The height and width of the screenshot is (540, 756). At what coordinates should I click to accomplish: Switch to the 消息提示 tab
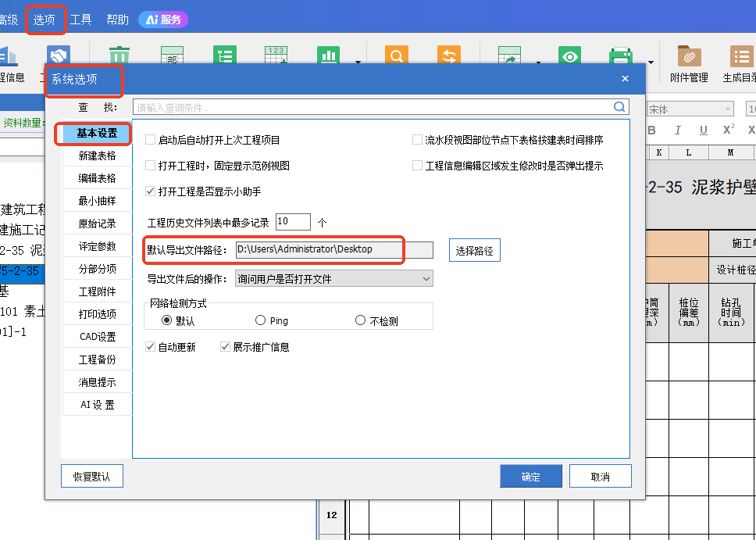pyautogui.click(x=97, y=382)
